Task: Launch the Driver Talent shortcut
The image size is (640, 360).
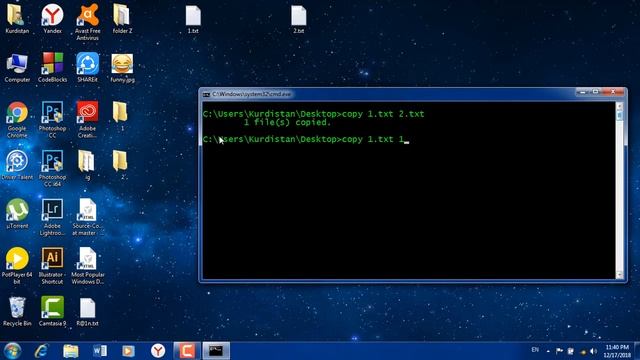Action: tap(17, 165)
